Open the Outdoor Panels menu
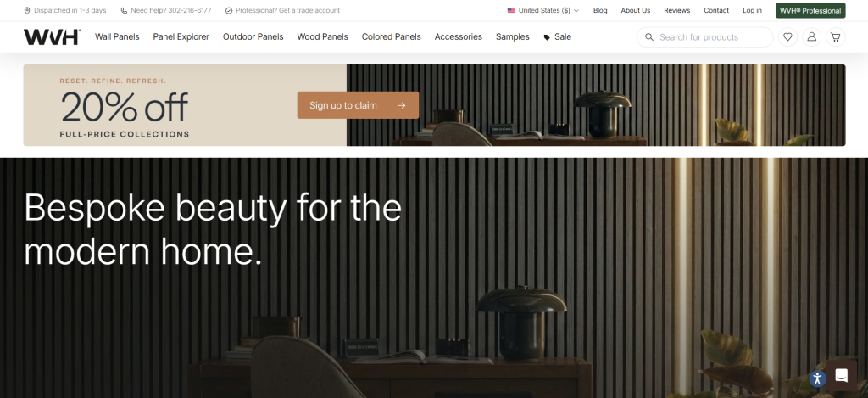868x398 pixels. [x=253, y=37]
